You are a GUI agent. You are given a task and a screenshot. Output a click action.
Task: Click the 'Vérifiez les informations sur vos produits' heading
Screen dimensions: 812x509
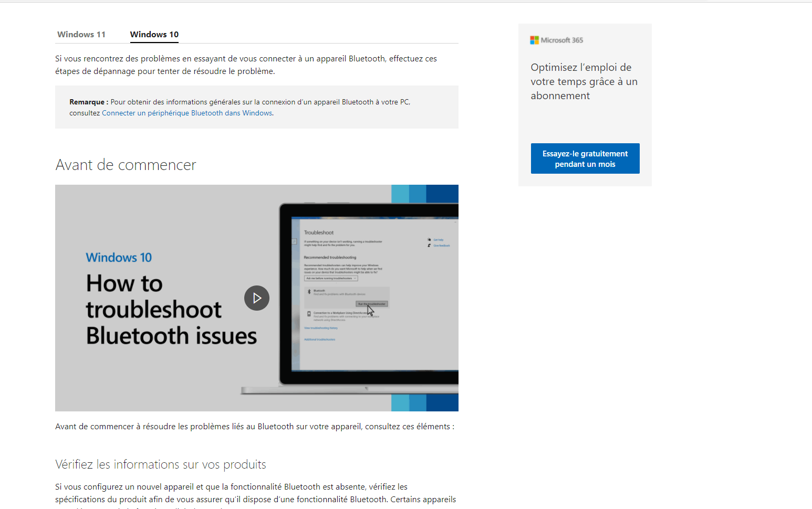click(x=161, y=464)
